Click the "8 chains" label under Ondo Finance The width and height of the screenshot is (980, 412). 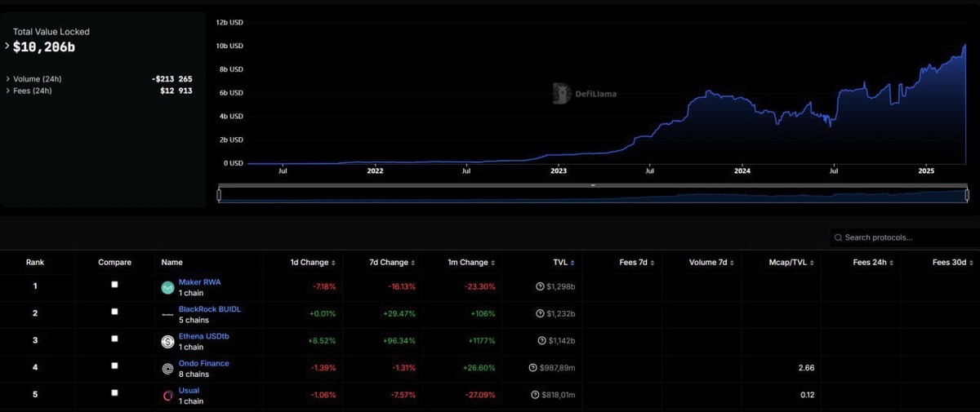coord(194,374)
